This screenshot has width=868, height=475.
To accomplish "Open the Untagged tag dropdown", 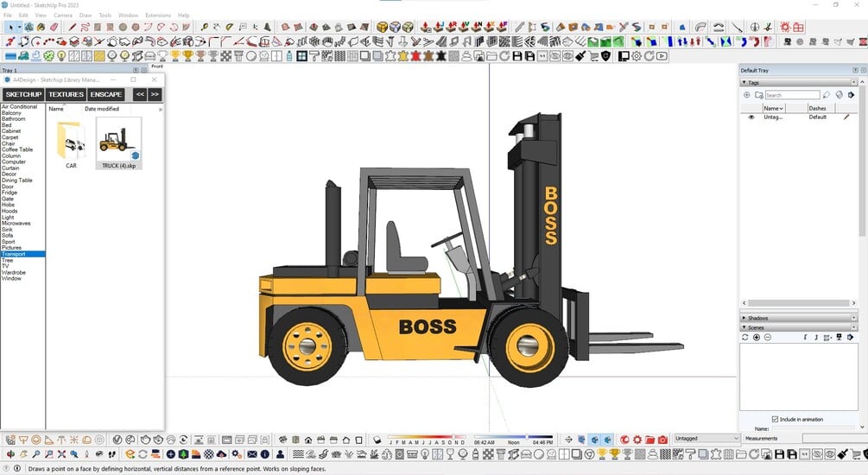I will click(x=706, y=439).
